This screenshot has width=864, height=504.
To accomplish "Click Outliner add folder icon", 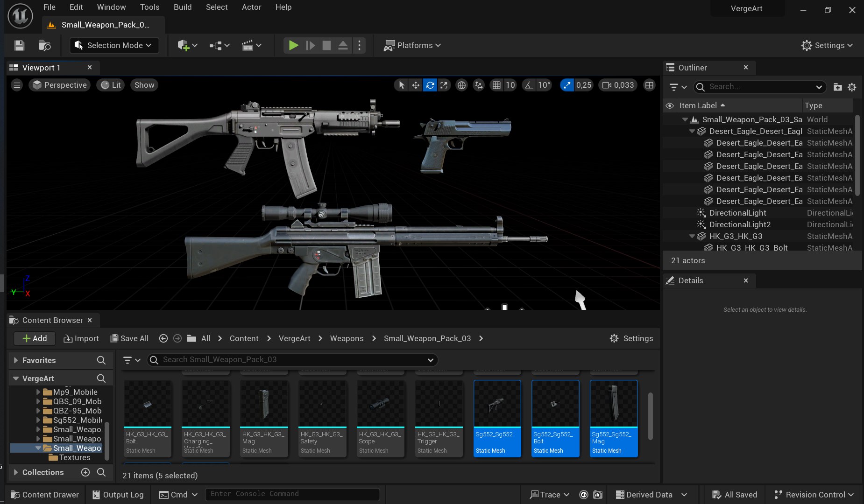I will pos(837,87).
